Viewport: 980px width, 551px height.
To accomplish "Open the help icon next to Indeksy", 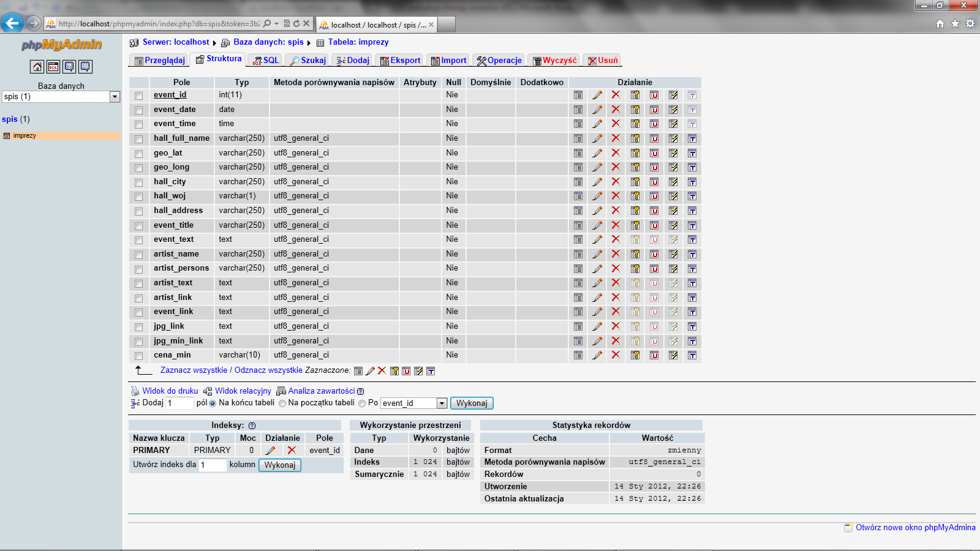I will [x=252, y=425].
